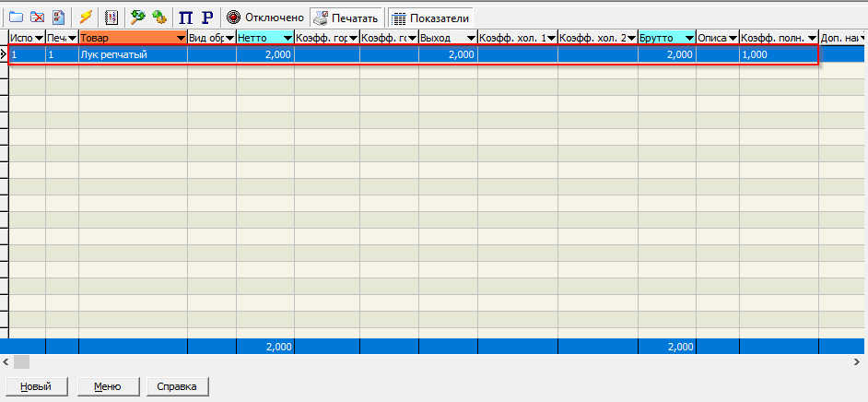The image size is (868, 402).
Task: Expand the Брутто column dropdown arrow
Action: [x=689, y=38]
